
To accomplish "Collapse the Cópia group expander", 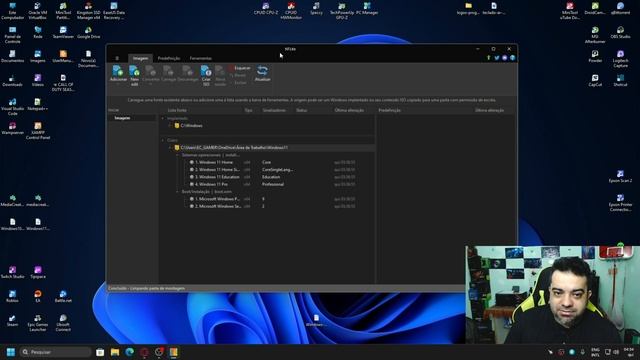I will point(163,140).
